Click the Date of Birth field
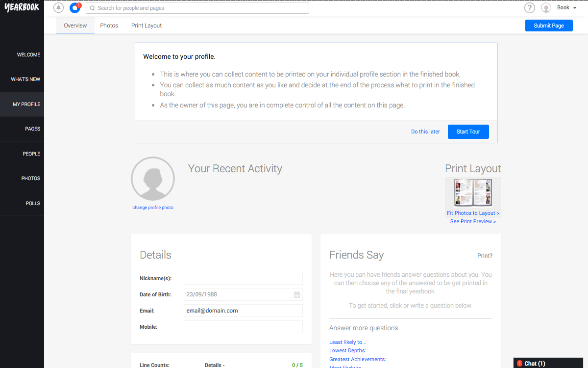This screenshot has height=368, width=588. (243, 294)
